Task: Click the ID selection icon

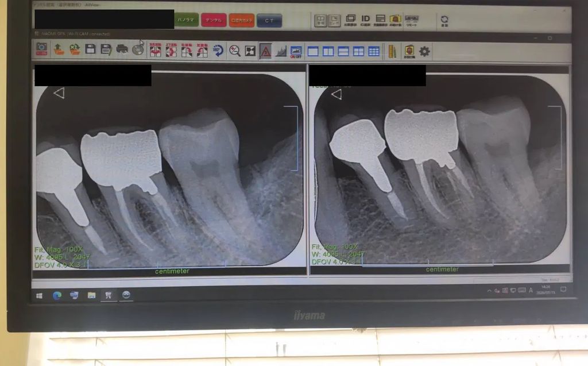Action: [365, 20]
